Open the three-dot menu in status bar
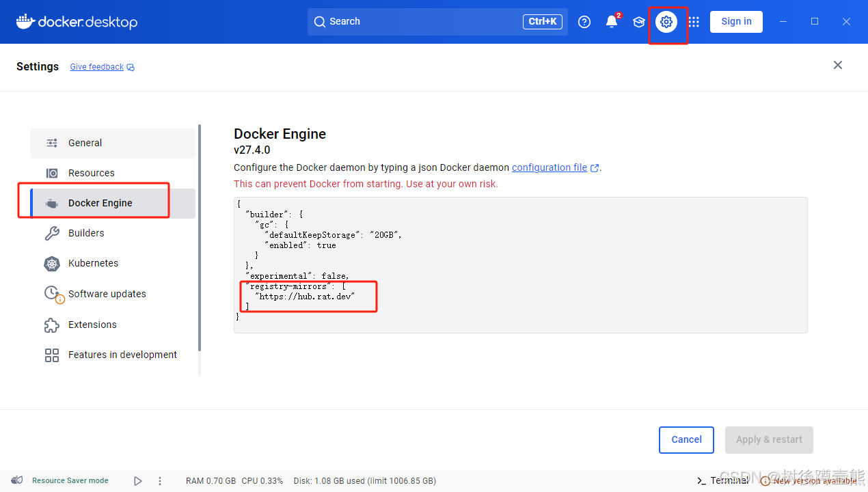868x492 pixels. (160, 481)
